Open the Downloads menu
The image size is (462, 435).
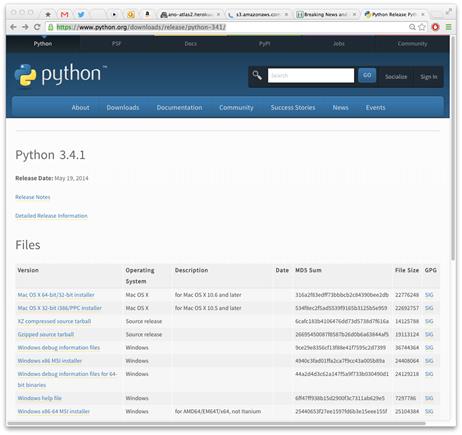(x=123, y=108)
